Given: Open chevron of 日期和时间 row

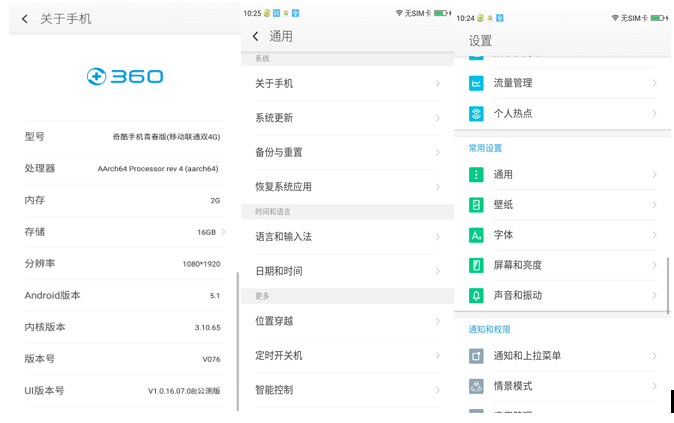Looking at the screenshot, I should [x=438, y=271].
